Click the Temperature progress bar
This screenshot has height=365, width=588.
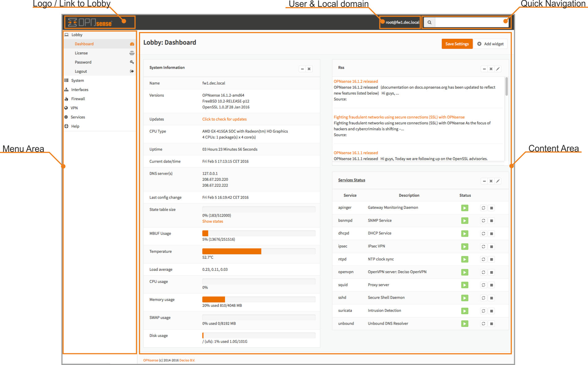tap(259, 251)
